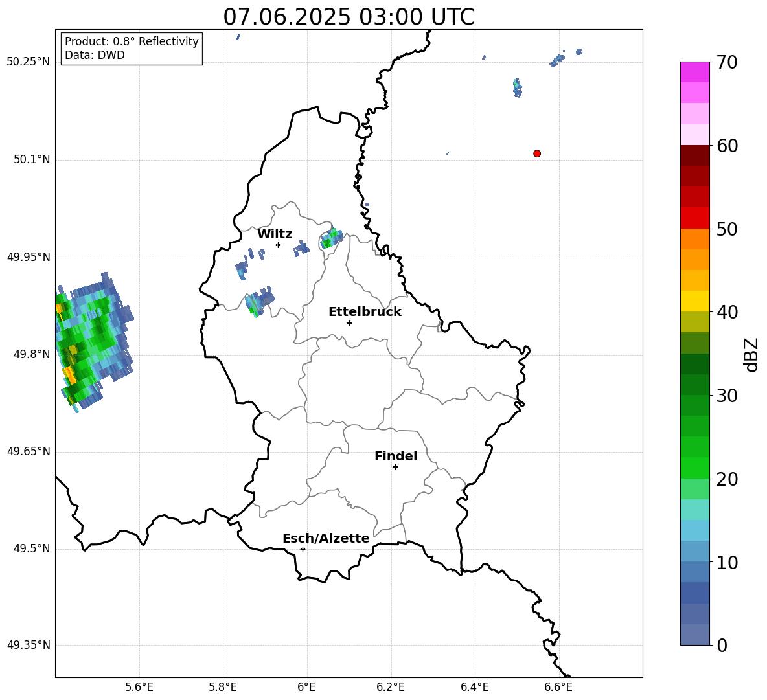
Task: Click the Ettelbruck city label
Action: tap(365, 312)
